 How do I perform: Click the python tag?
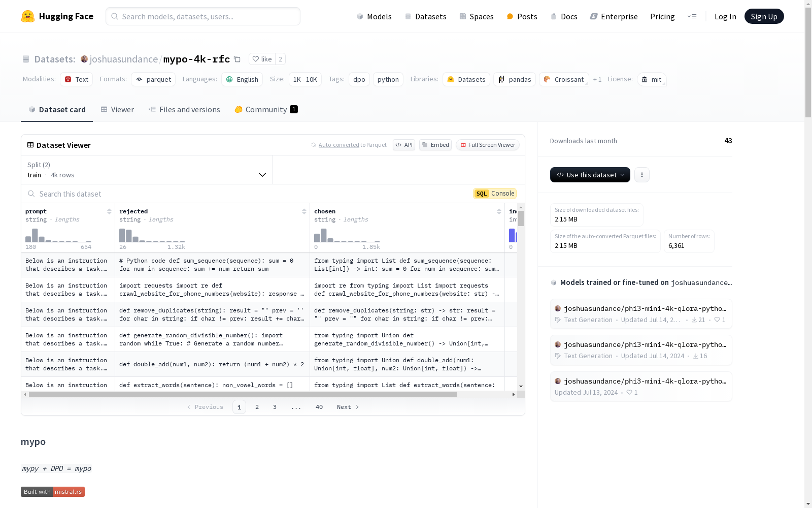(388, 79)
